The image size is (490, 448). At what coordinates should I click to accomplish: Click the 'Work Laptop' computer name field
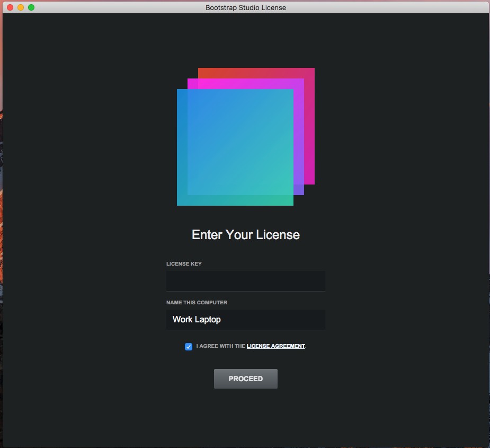(245, 320)
